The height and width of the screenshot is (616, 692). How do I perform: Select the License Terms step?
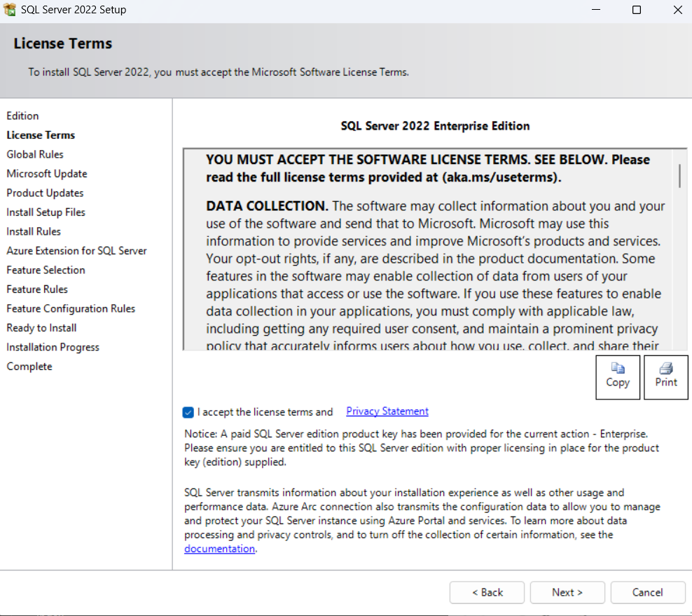(x=41, y=135)
